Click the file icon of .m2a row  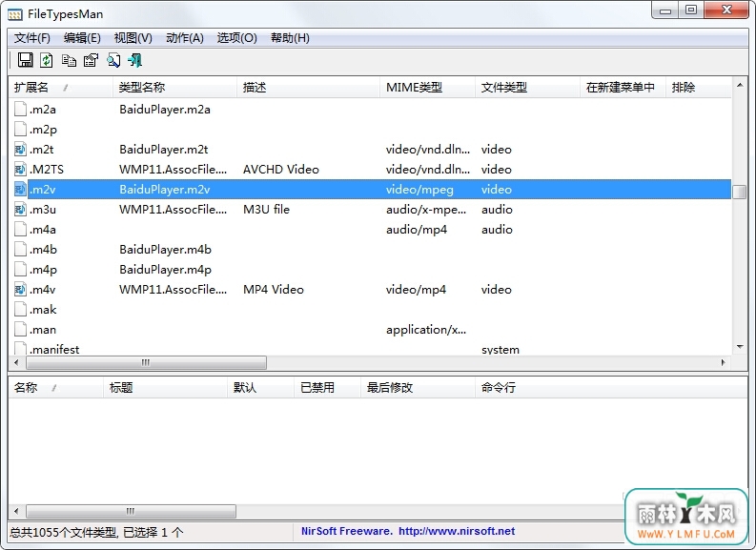[20, 109]
